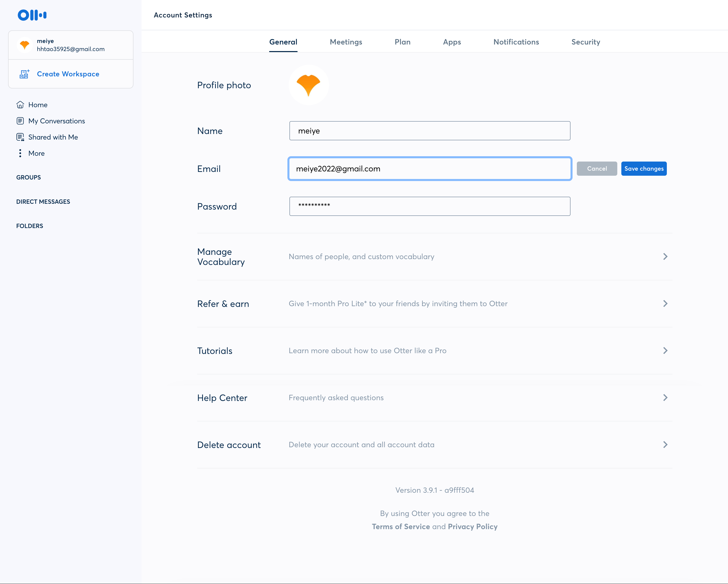Screen dimensions: 728x584
Task: Select the General tab
Action: click(283, 42)
